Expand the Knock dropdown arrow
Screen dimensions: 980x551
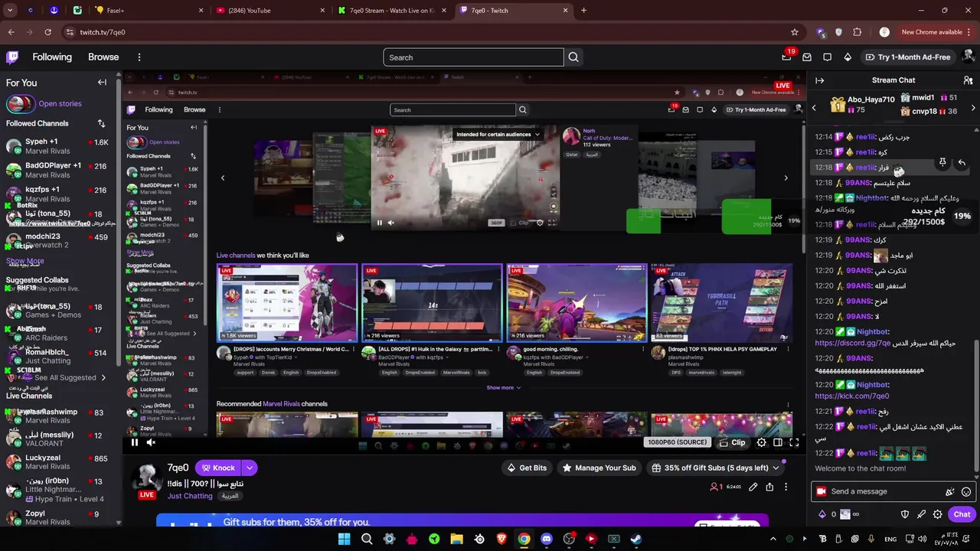250,468
